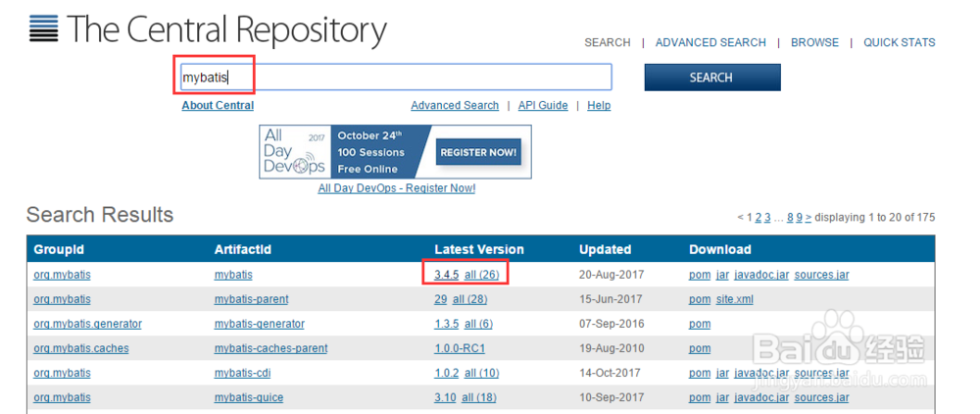980x414 pixels.
Task: Select the 20-Aug-2017 updated date cell
Action: pos(612,275)
